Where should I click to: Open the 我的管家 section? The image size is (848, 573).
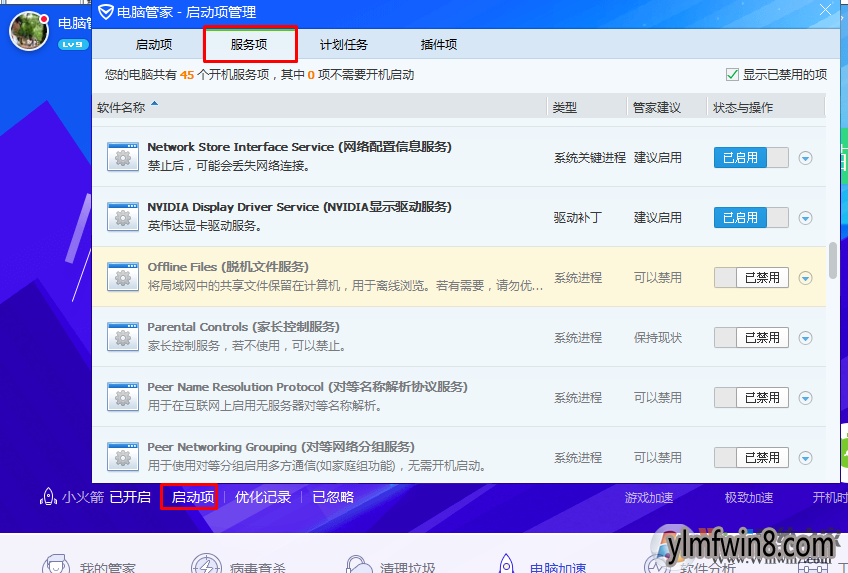pos(108,568)
